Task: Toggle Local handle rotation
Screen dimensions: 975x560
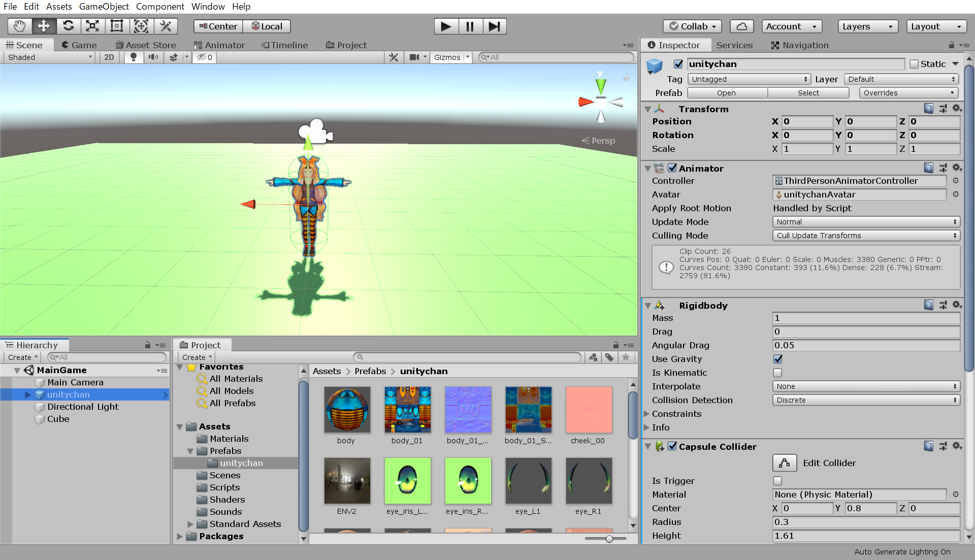Action: (267, 26)
